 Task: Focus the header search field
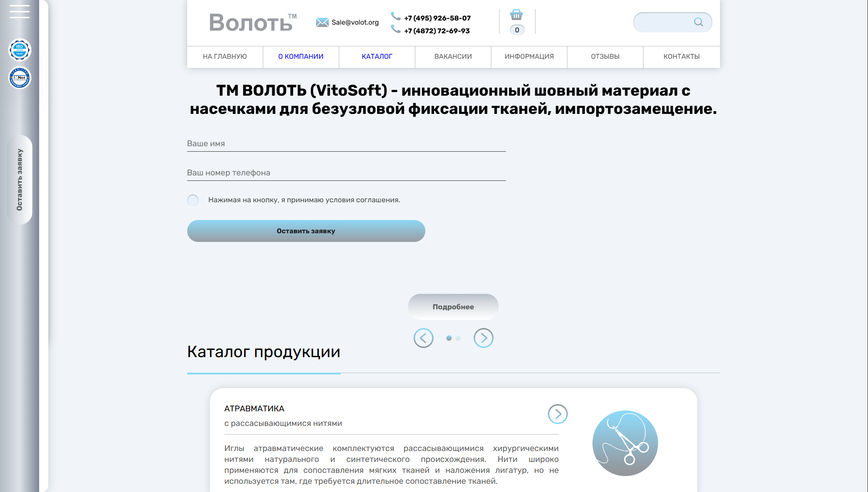pyautogui.click(x=673, y=22)
